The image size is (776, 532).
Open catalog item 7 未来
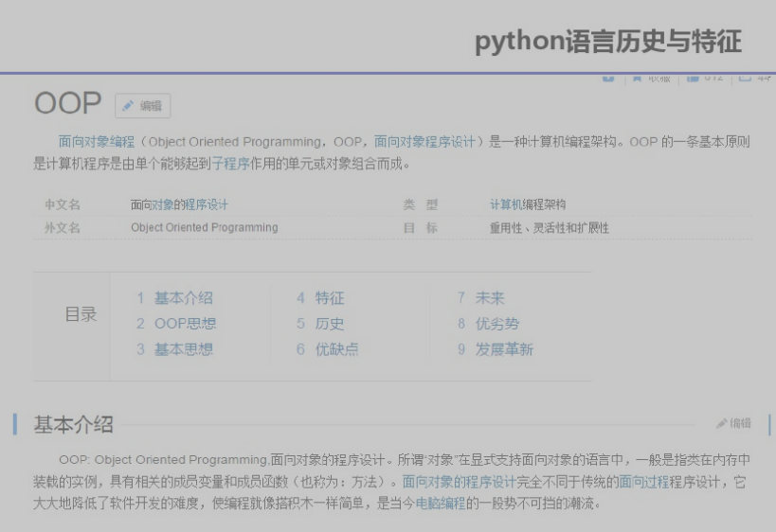pos(480,297)
